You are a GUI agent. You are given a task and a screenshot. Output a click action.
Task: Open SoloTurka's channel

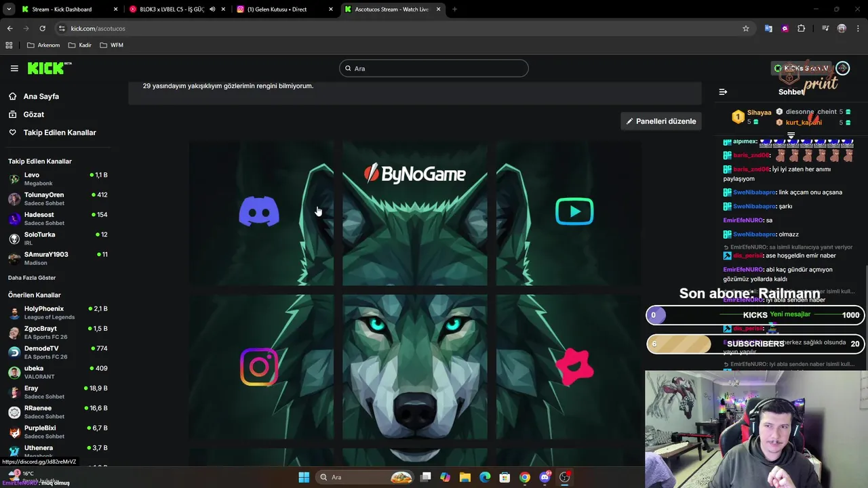(58, 238)
